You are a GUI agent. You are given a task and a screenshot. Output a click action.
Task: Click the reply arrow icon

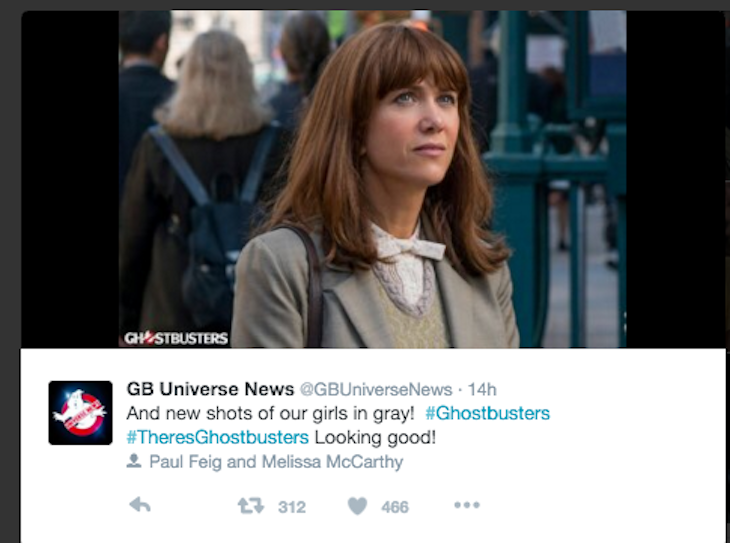(140, 505)
